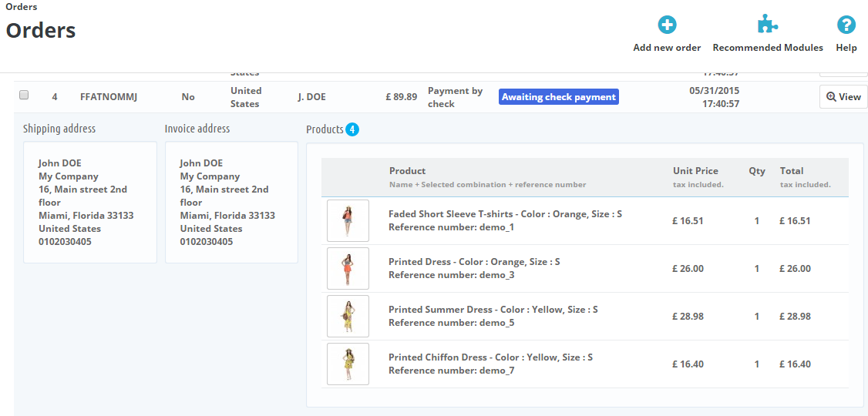This screenshot has width=868, height=416.
Task: Open the Printed Chiffon Dress thumbnail
Action: 348,364
